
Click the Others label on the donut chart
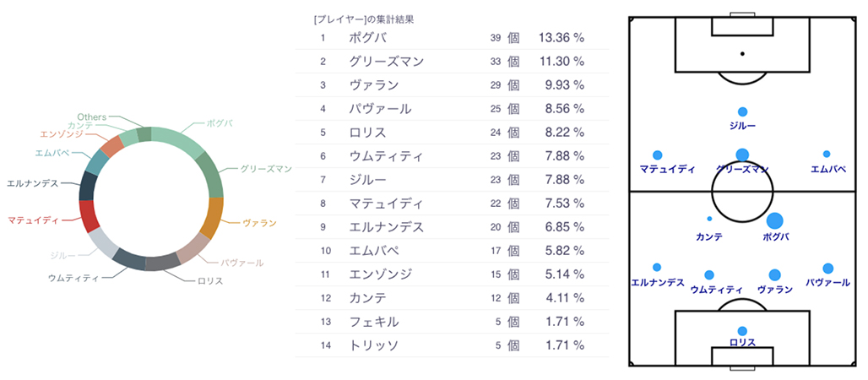(x=91, y=116)
